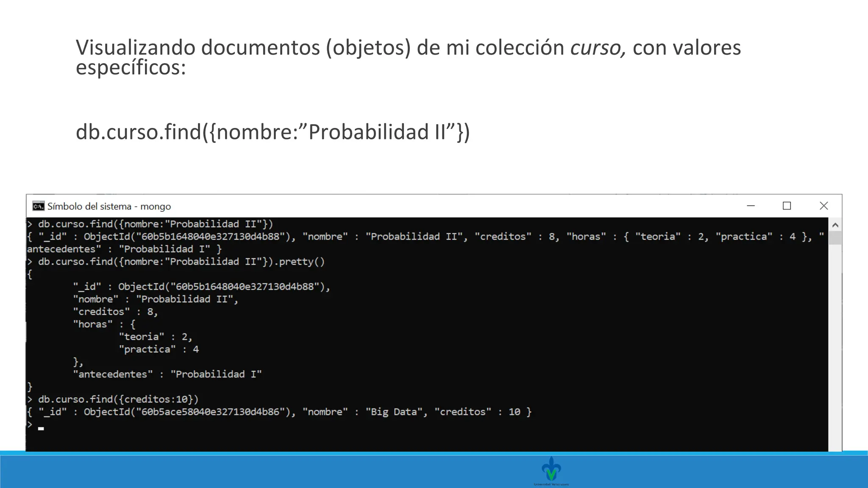
Task: Click the scrollbar up arrow in the terminal
Action: pos(835,225)
